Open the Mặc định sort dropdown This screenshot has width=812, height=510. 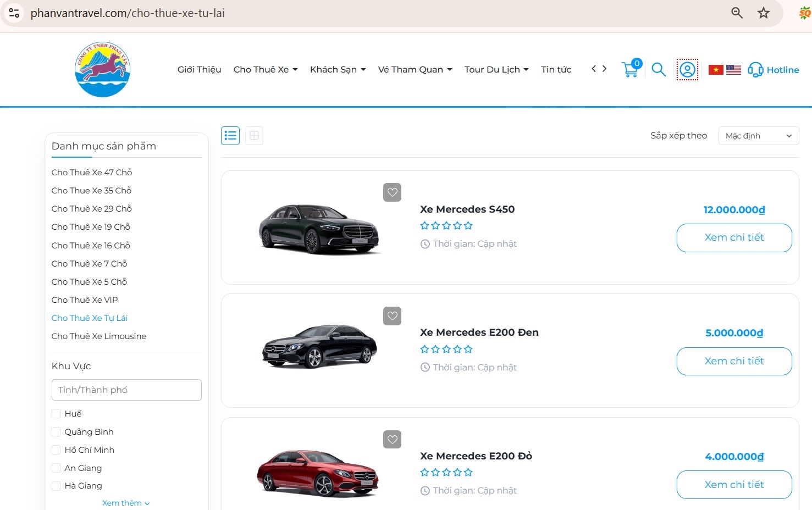[758, 136]
